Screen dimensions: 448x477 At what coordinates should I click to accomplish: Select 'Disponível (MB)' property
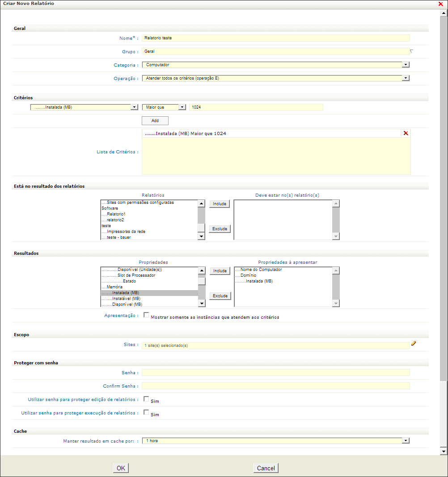tap(149, 304)
